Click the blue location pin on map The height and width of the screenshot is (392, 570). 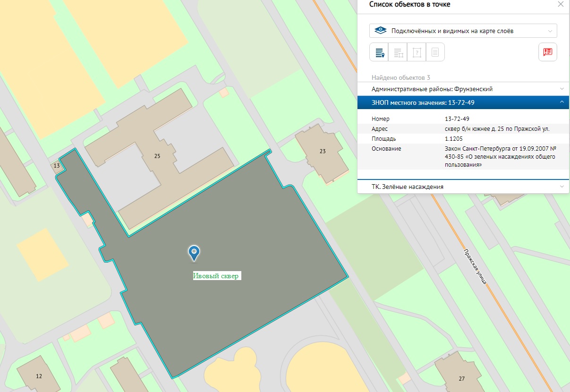click(194, 252)
